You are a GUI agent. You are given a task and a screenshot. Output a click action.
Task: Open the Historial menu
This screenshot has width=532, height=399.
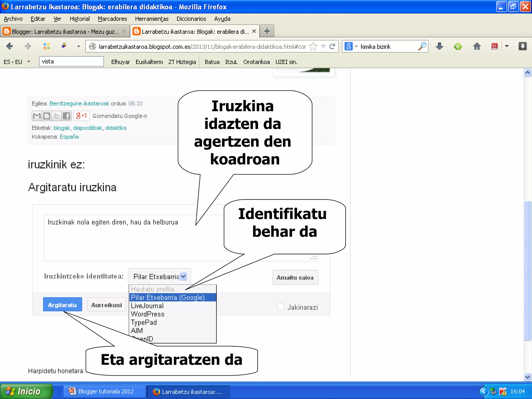point(80,19)
